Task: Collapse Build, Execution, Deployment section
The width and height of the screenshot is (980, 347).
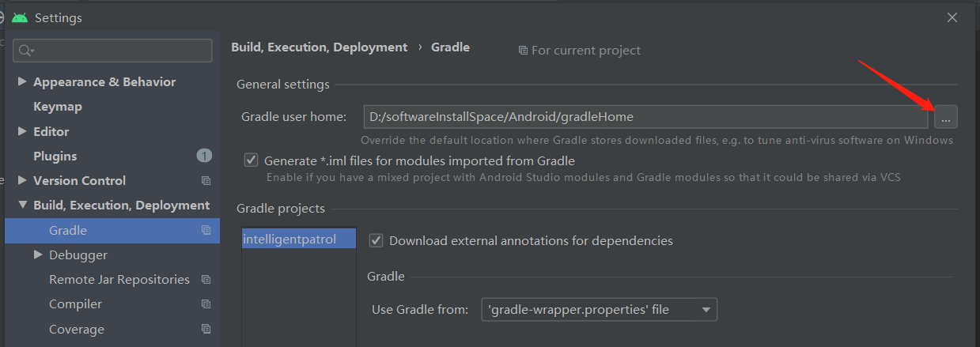Action: (x=22, y=206)
